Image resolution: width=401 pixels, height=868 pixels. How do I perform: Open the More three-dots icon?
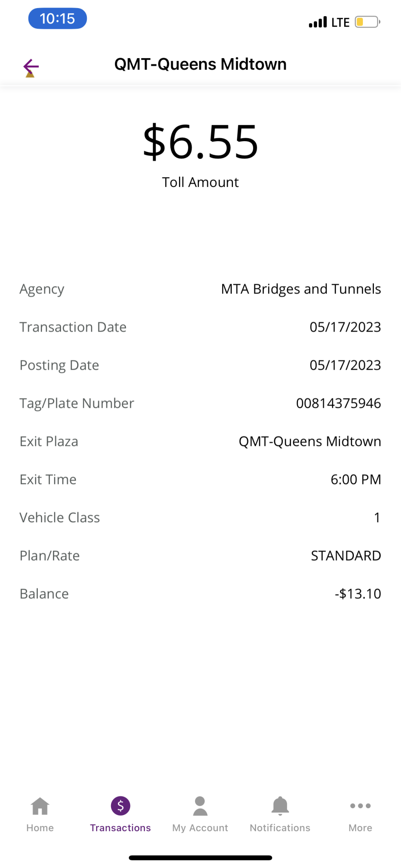[360, 806]
